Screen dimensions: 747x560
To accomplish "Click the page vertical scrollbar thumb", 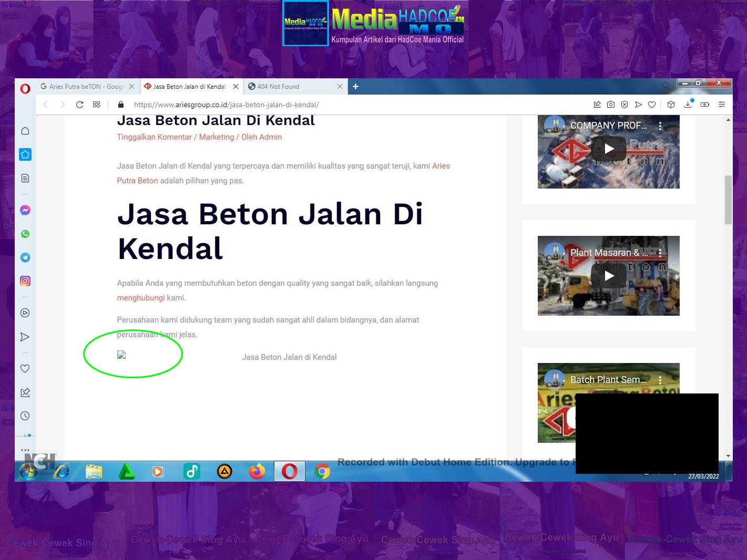I will tap(728, 200).
